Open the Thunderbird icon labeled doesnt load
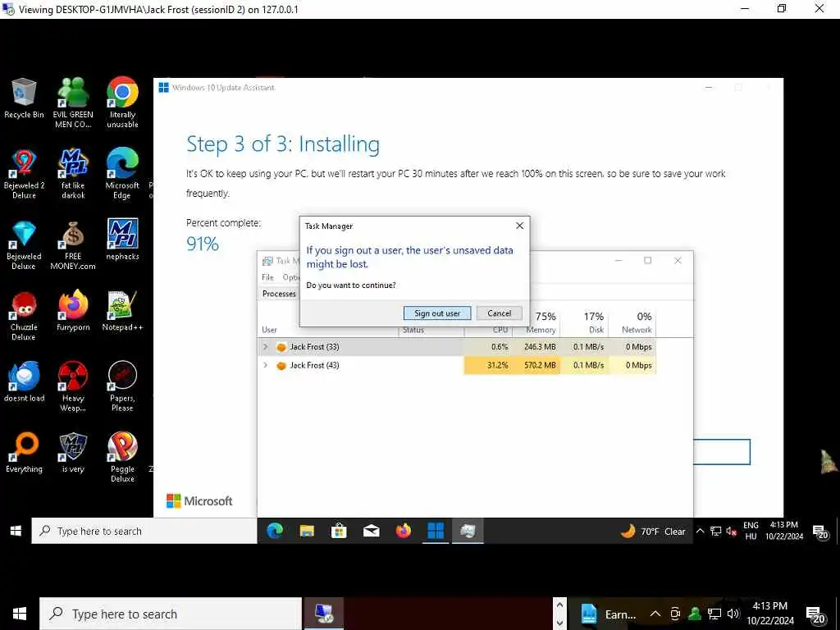 point(24,381)
